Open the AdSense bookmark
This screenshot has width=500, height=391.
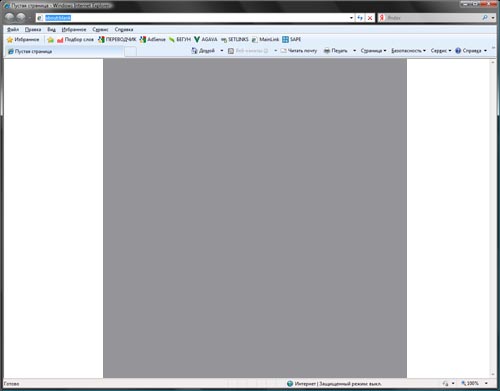(152, 40)
